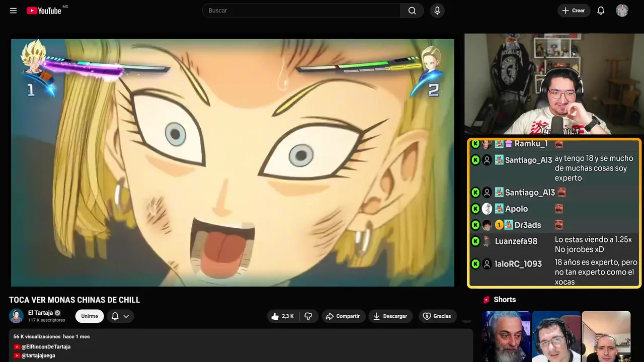Image resolution: width=644 pixels, height=362 pixels.
Task: Click the Kick badge next to Luanzefa98
Action: (x=475, y=241)
